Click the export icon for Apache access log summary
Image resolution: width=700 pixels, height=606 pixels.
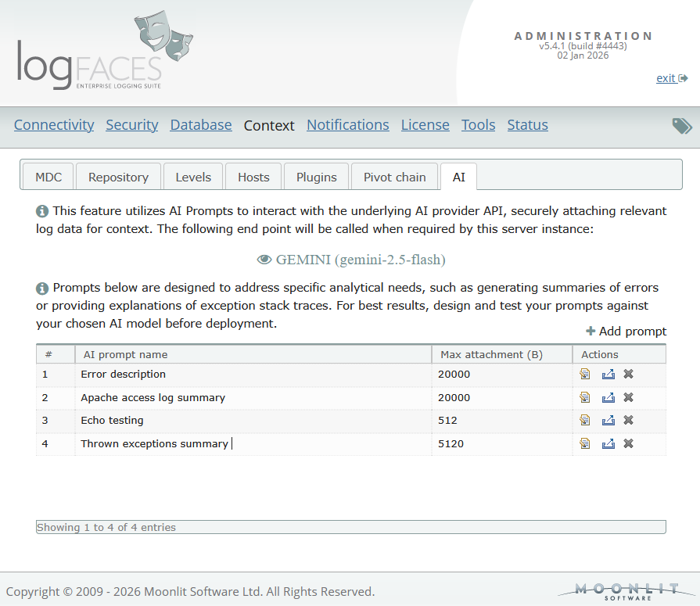click(x=608, y=398)
